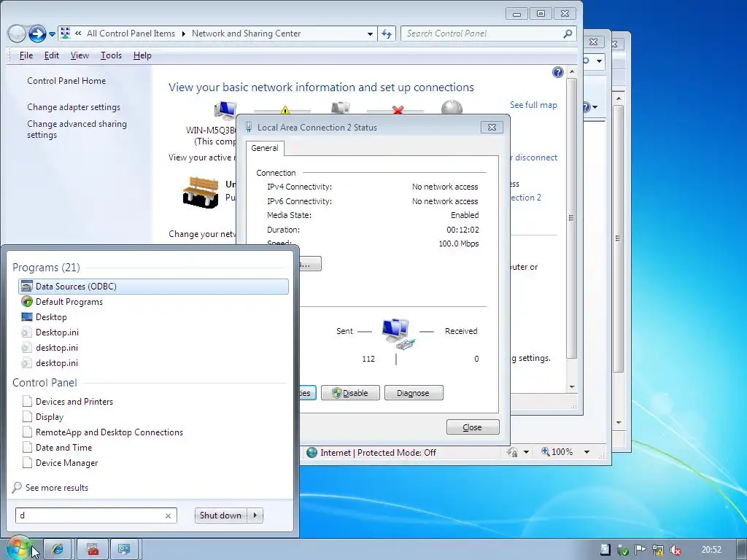Screen dimensions: 747x560
Task: Click the security lock icon in IE status bar
Action: [513, 452]
